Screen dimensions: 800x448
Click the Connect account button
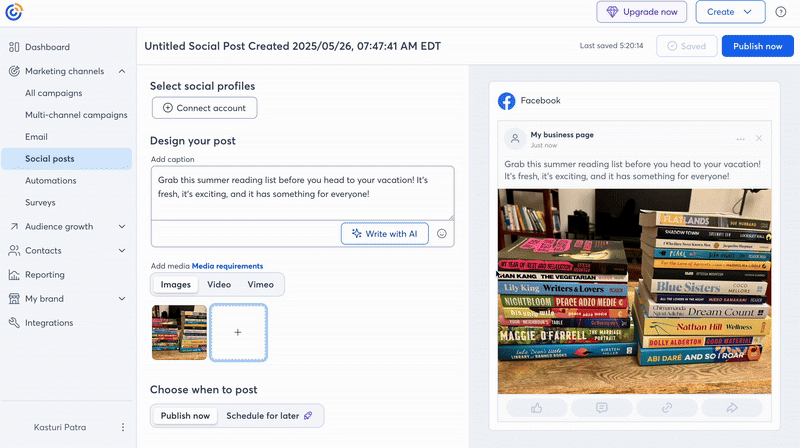205,108
